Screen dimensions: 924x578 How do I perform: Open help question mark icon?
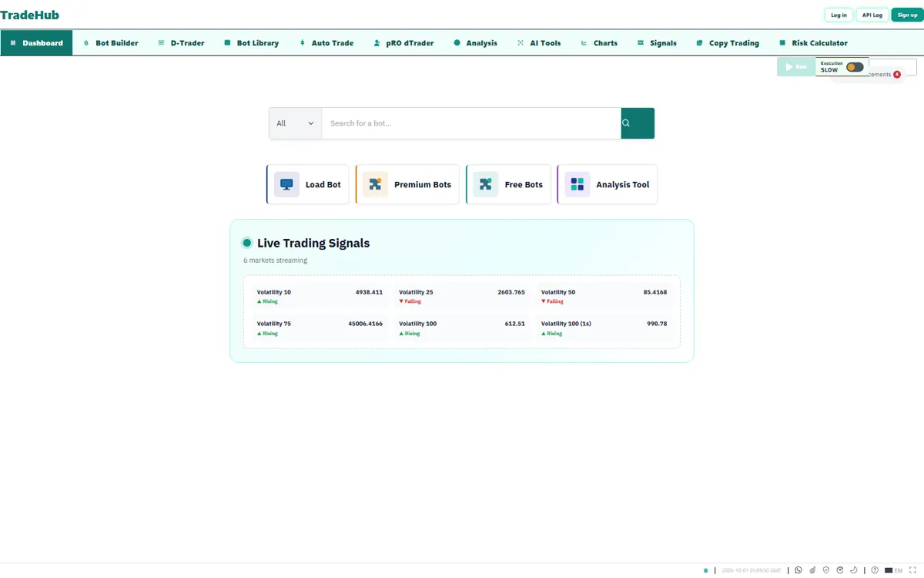point(875,570)
